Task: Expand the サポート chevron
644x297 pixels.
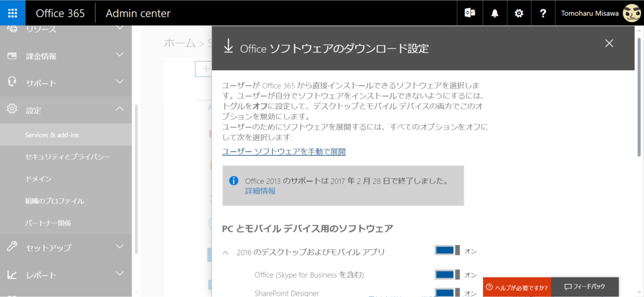Action: point(119,81)
